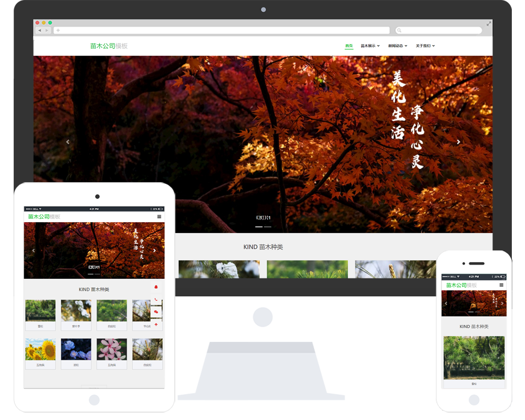Click the fullscreen expand icon in browser

click(489, 24)
